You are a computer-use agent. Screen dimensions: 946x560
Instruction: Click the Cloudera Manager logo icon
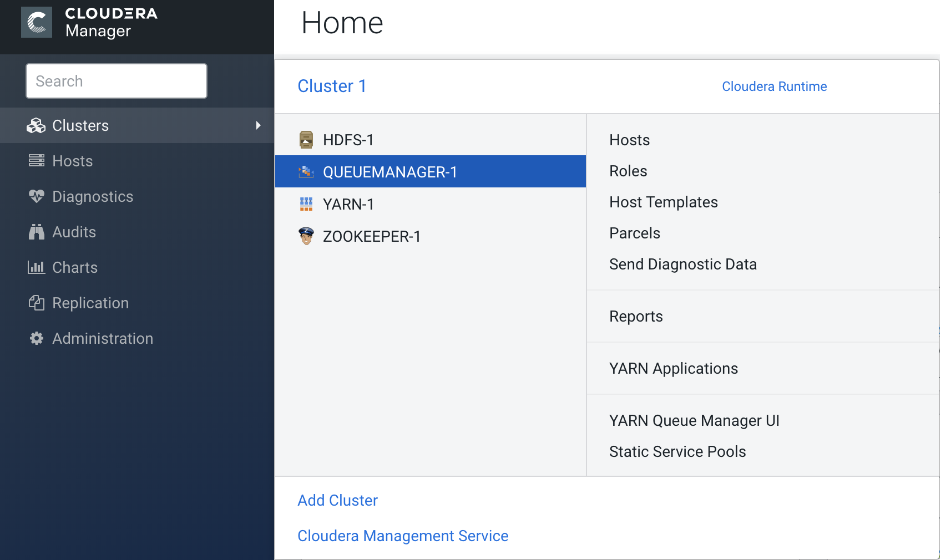pyautogui.click(x=37, y=22)
